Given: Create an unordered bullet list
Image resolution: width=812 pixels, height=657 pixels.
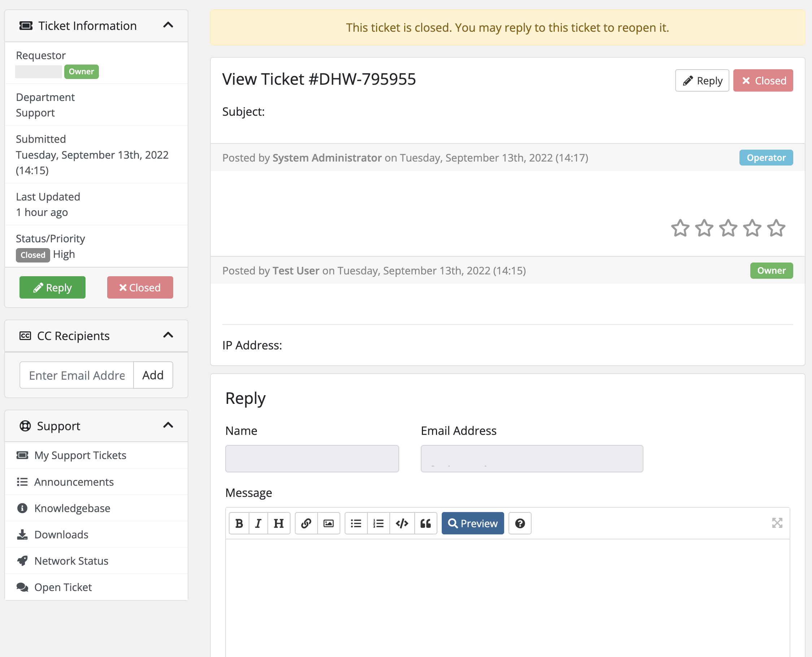Looking at the screenshot, I should 356,524.
